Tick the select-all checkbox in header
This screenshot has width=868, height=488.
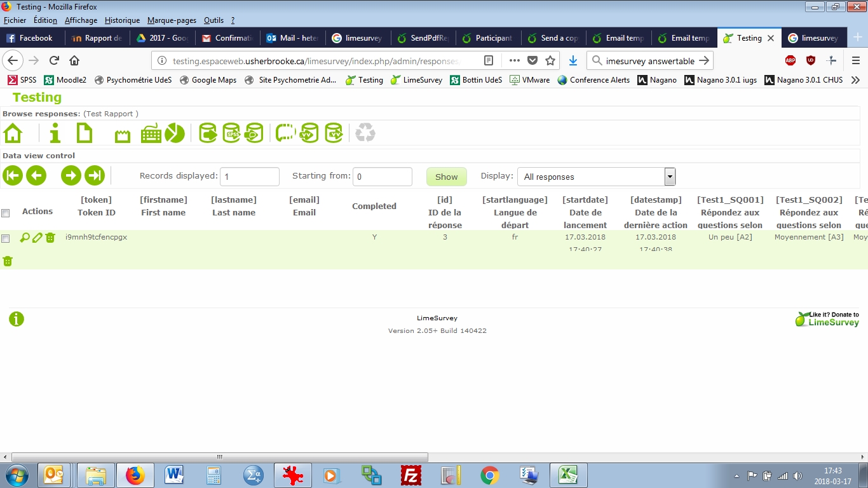pyautogui.click(x=6, y=213)
